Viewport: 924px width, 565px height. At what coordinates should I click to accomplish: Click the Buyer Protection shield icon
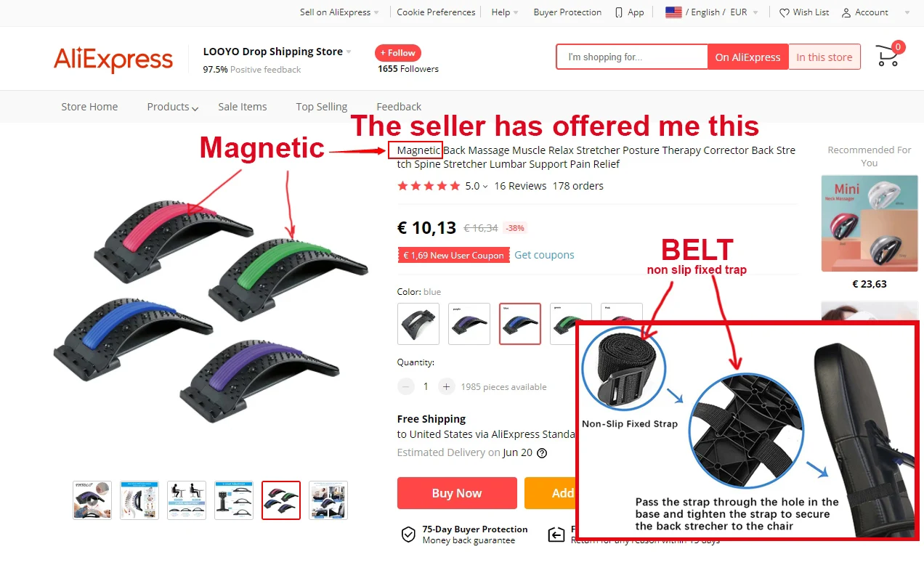click(408, 534)
